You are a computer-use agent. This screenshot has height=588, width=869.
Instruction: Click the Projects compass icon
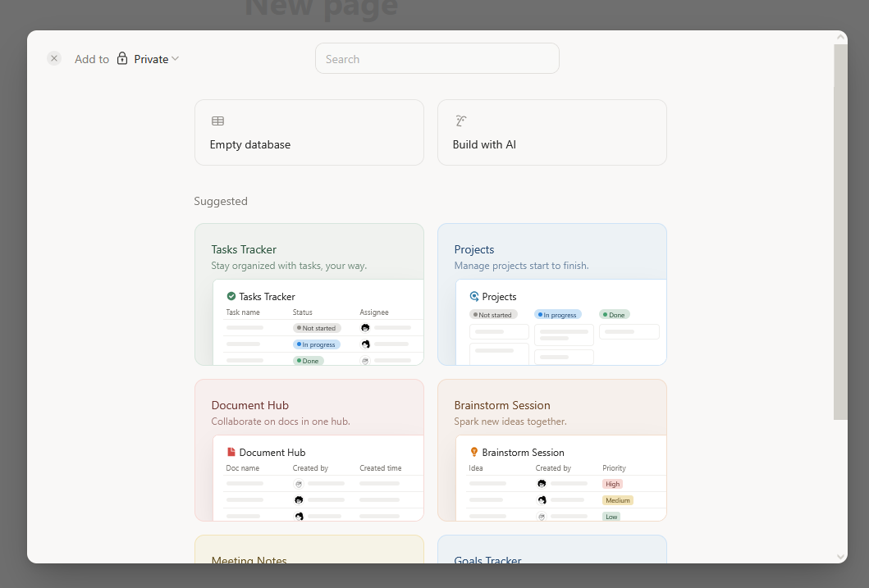point(475,296)
